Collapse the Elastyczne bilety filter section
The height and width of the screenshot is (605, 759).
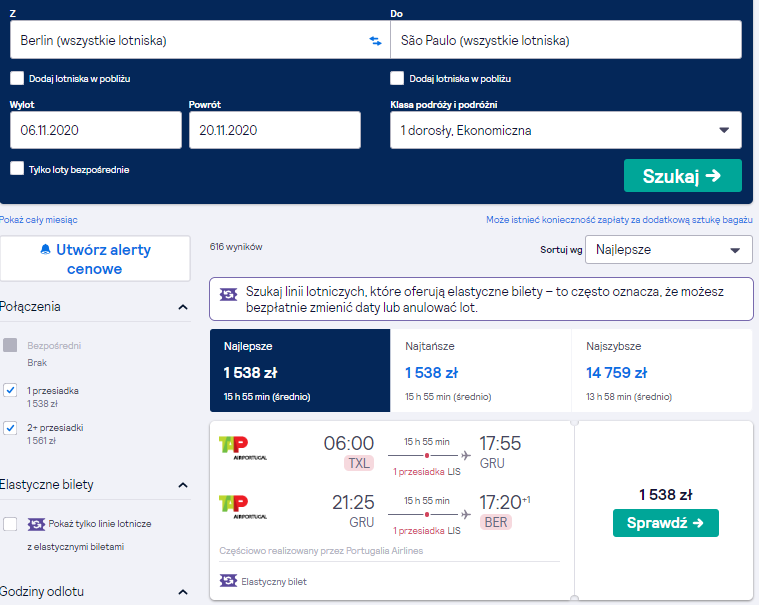pos(183,485)
